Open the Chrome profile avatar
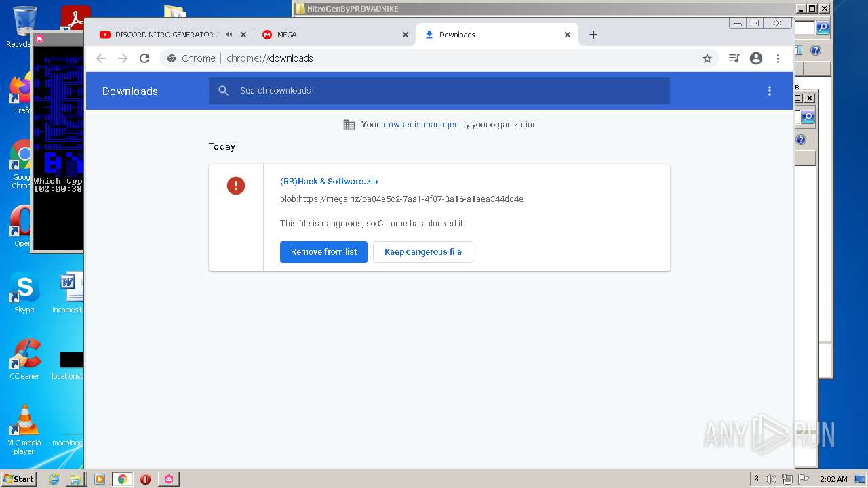This screenshot has width=868, height=488. point(756,58)
